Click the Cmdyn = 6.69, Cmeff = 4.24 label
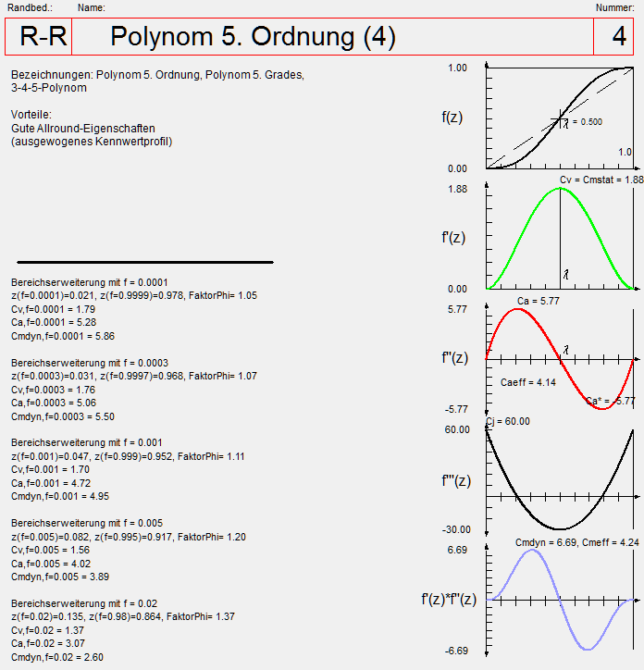 (576, 542)
